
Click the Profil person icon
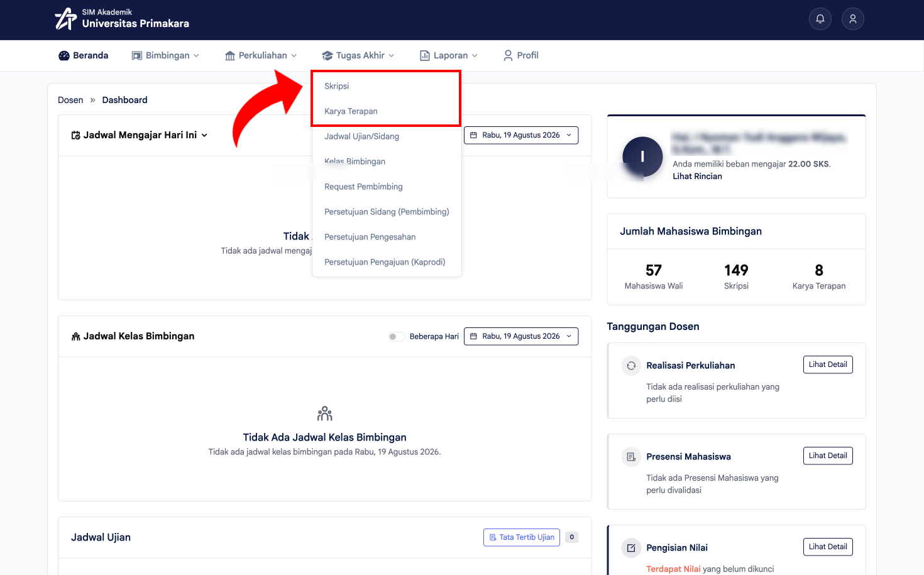[x=508, y=55]
